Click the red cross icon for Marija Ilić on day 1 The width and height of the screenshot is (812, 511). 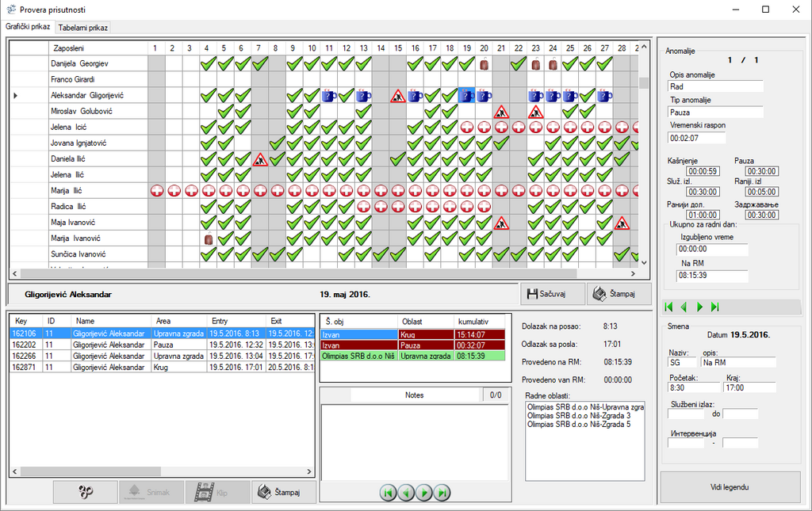click(x=156, y=191)
